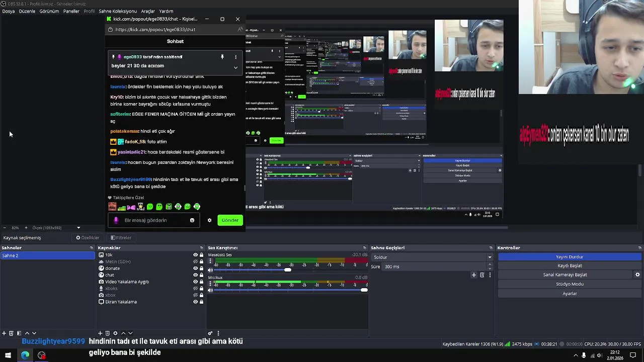Mute the Masaüstü Ses speaker icon
The height and width of the screenshot is (362, 644).
pyautogui.click(x=210, y=270)
